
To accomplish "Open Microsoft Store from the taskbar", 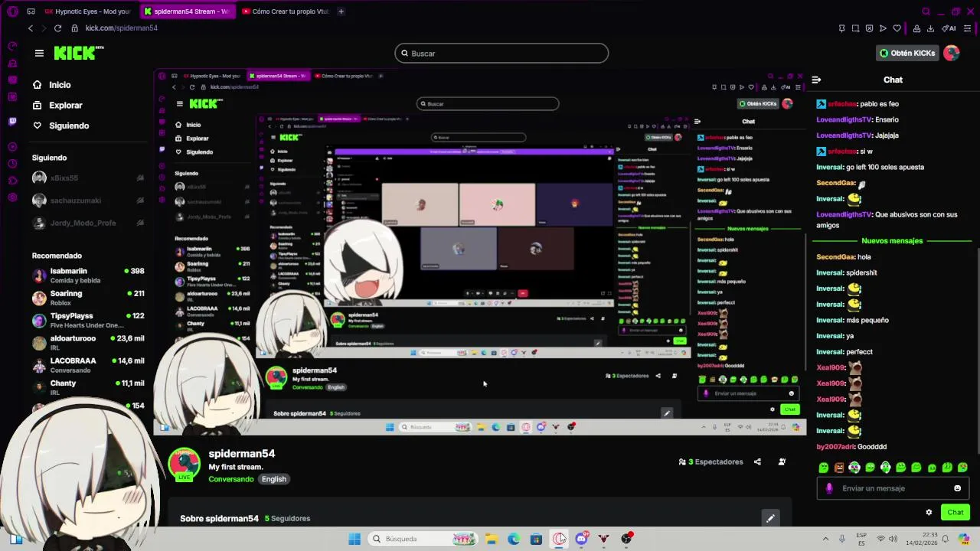I will [x=536, y=539].
